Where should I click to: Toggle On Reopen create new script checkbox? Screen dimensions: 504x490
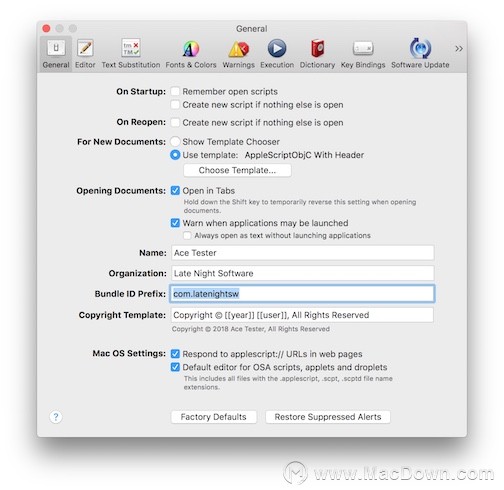coord(175,122)
